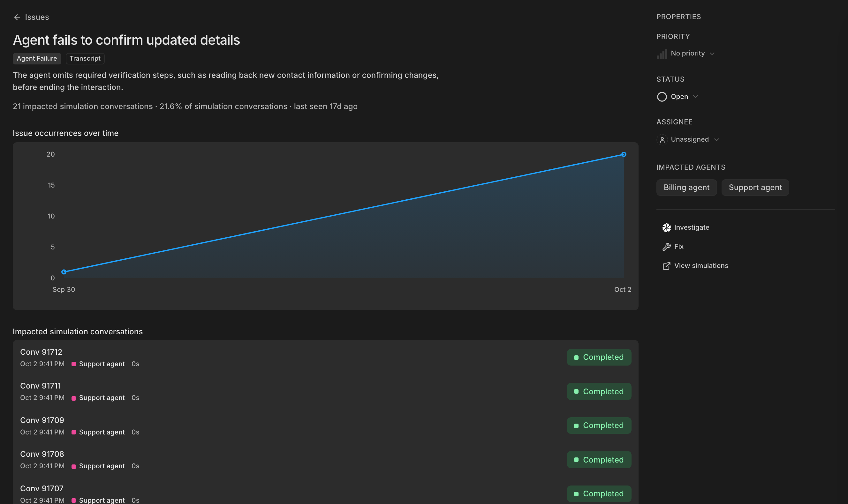Click the Fix wrench icon
This screenshot has width=848, height=504.
[x=667, y=247]
